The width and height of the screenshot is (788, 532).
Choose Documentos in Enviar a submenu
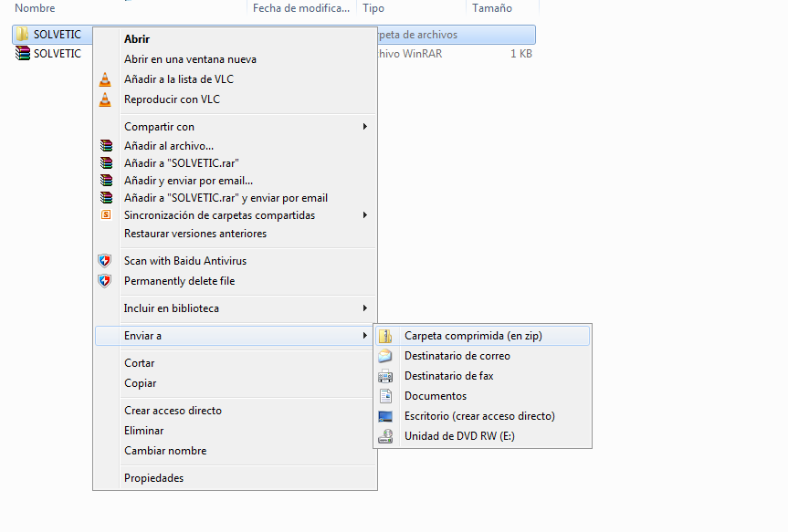click(482, 396)
